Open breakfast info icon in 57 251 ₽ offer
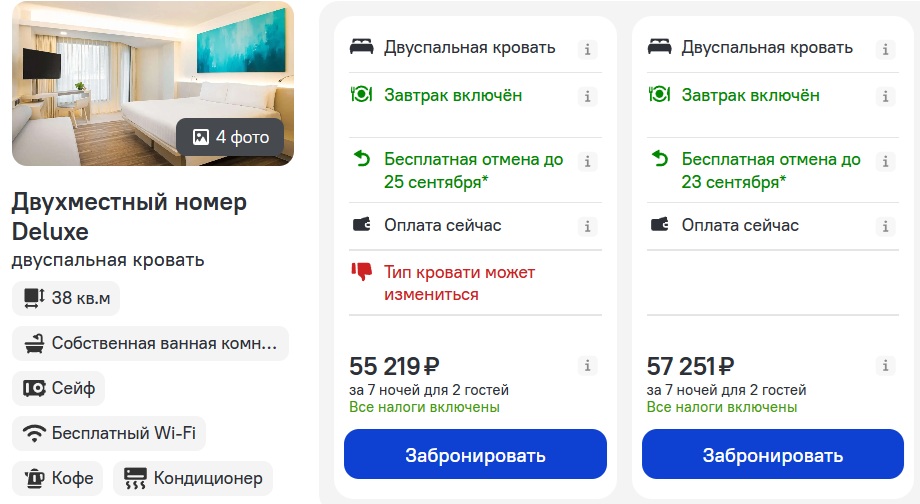 click(x=885, y=96)
